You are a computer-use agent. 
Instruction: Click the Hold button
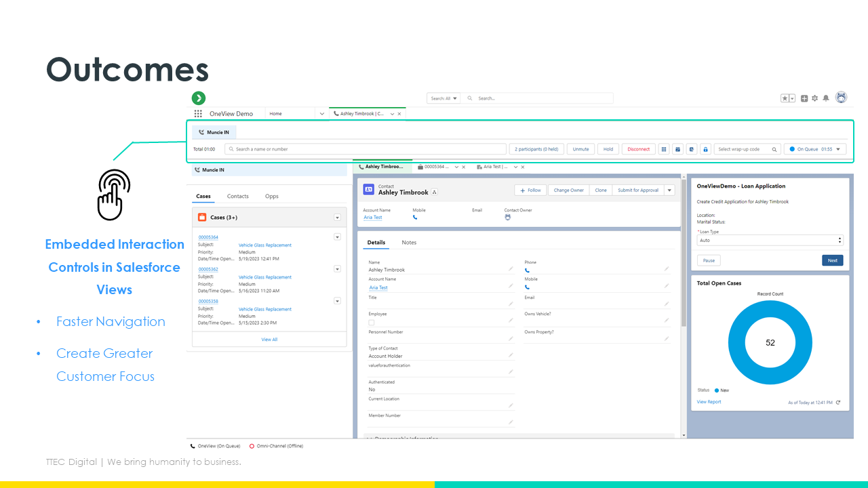click(608, 149)
